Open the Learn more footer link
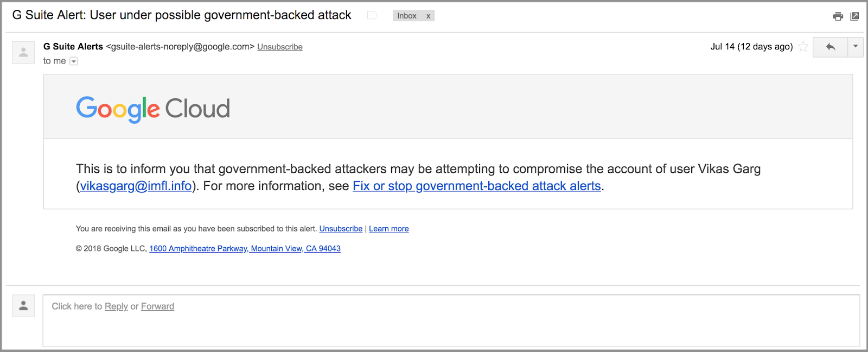868x352 pixels. (389, 229)
